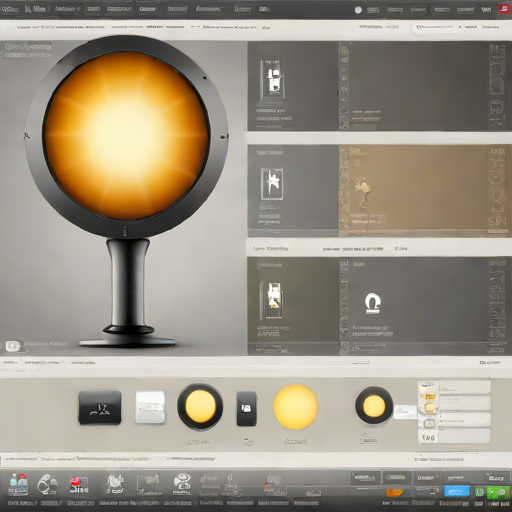
Task: Click the bright green icon at the far bottom-right
Action: click(497, 492)
